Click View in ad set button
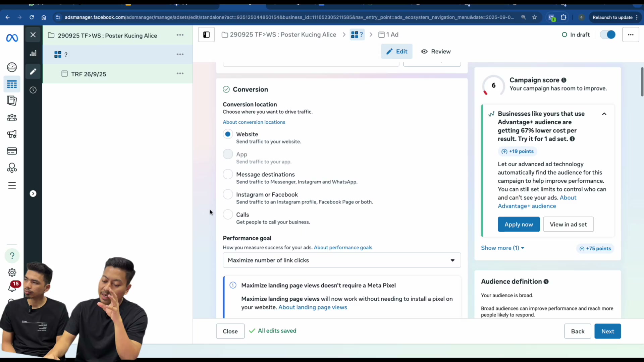This screenshot has height=362, width=644. (568, 224)
